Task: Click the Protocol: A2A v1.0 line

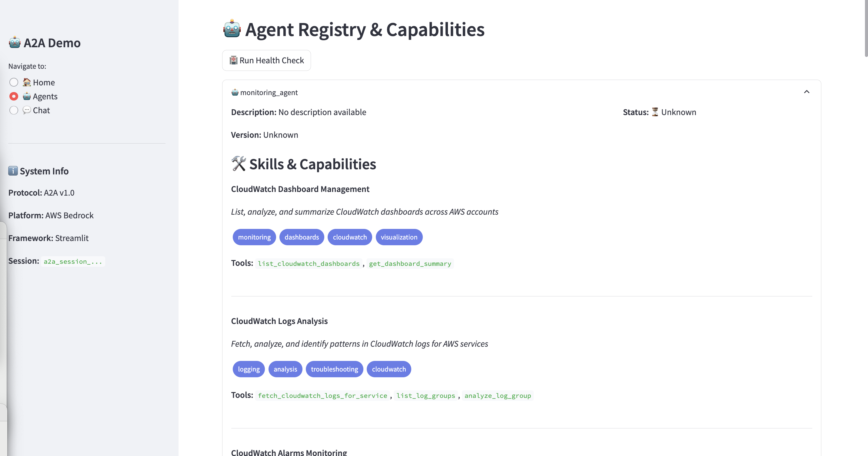Action: coord(42,193)
